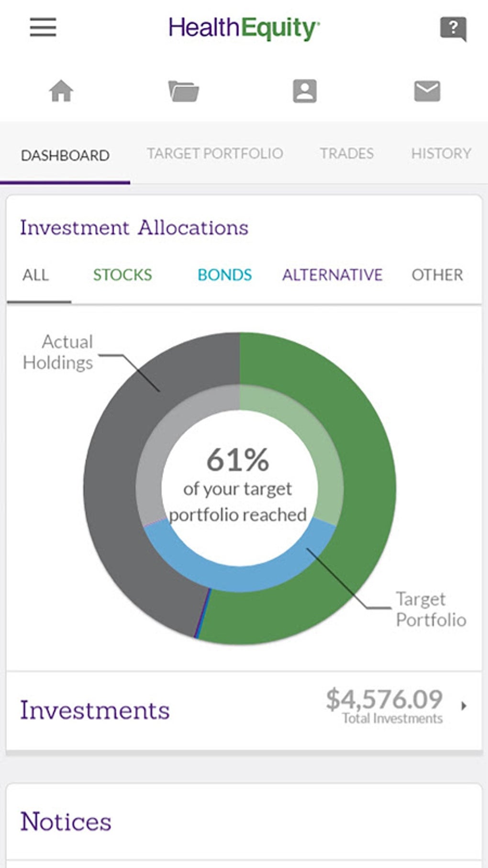
Task: Open the messages envelope icon
Action: [x=427, y=91]
